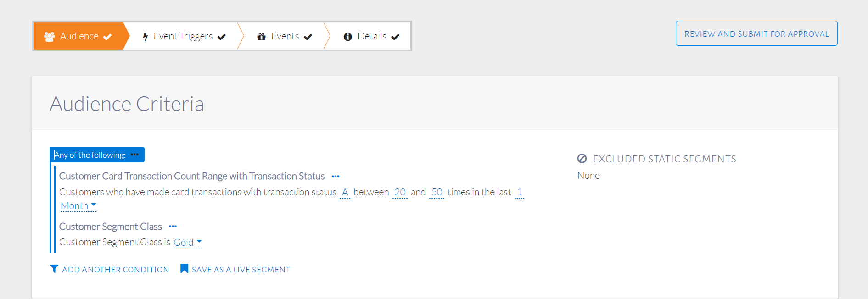Edit the minimum count value 20
Screen dimensions: 868x299
pyautogui.click(x=400, y=192)
